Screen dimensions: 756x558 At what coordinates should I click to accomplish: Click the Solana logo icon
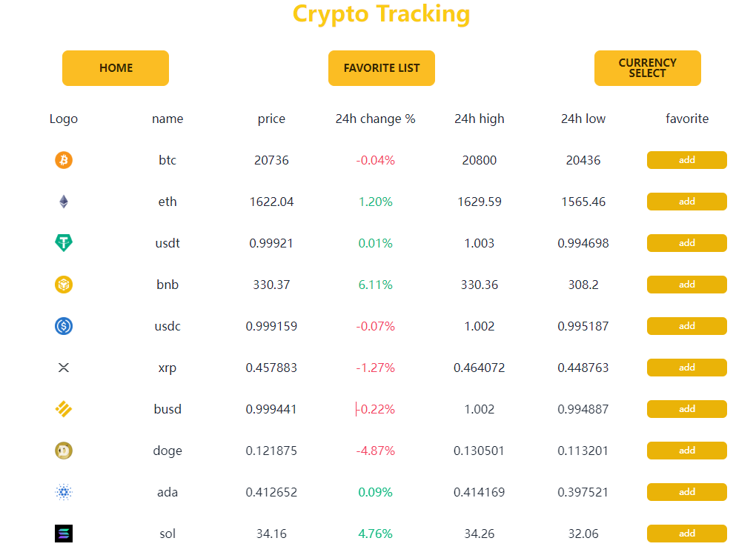[x=63, y=533]
